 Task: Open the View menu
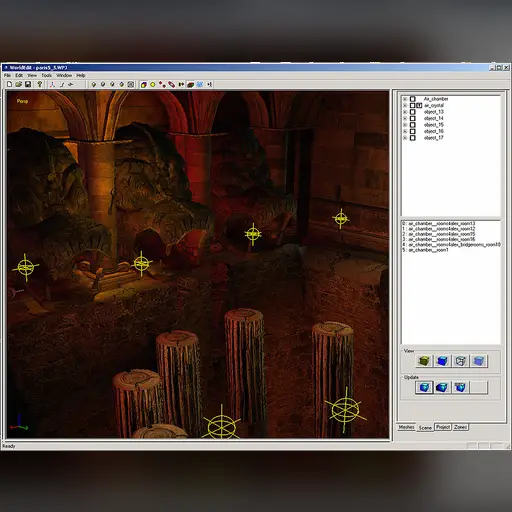(x=32, y=75)
